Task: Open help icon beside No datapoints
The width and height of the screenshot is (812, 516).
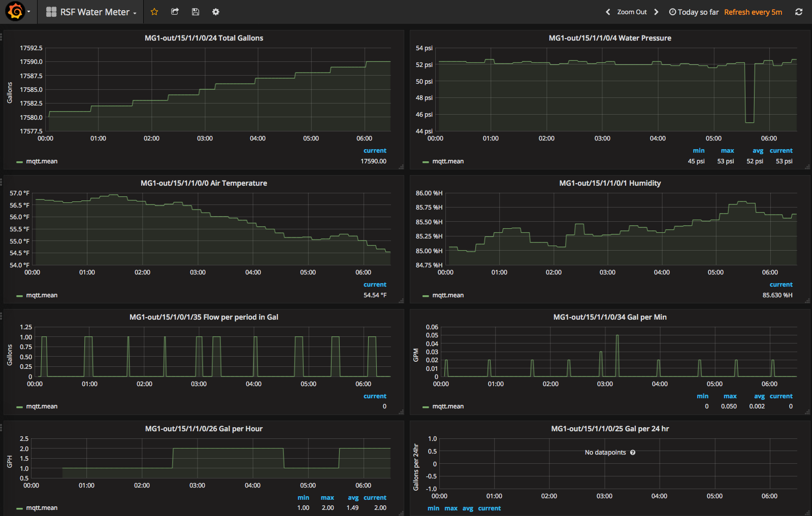Action: tap(633, 453)
